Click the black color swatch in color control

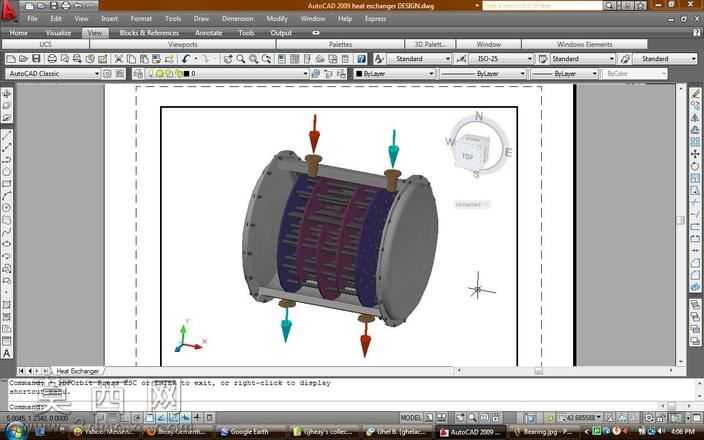(x=359, y=74)
